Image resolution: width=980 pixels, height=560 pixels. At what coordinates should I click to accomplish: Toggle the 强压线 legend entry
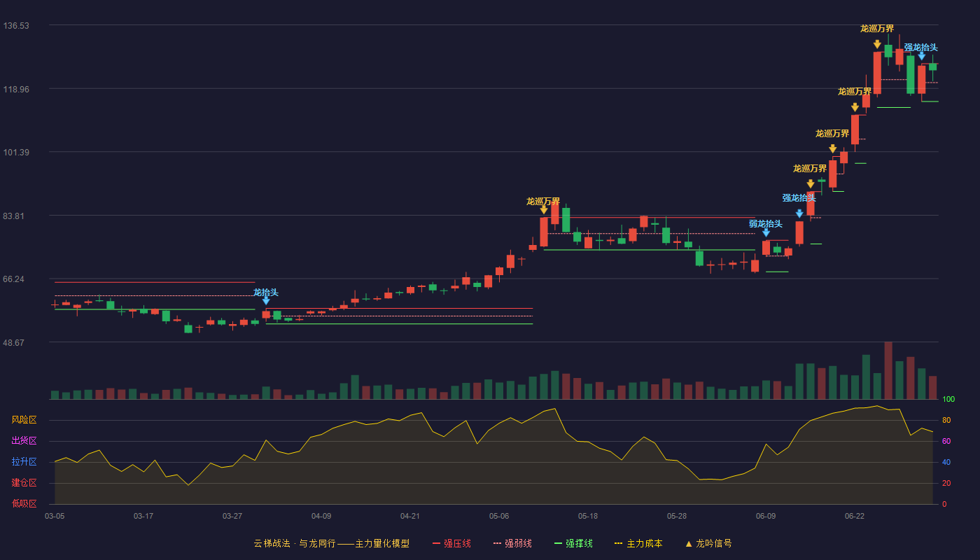pos(451,543)
